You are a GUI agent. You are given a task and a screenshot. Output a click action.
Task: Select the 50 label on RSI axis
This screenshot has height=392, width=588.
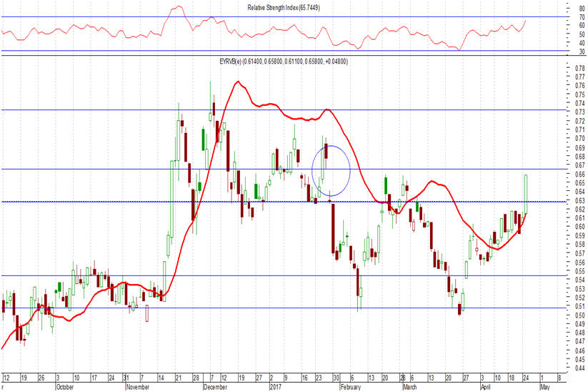pyautogui.click(x=582, y=34)
